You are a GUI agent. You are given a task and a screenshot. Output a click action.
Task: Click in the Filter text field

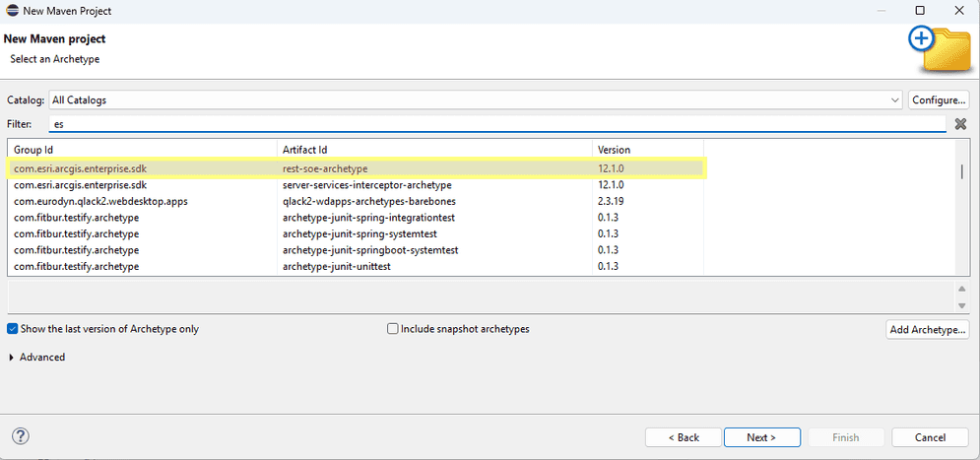497,124
